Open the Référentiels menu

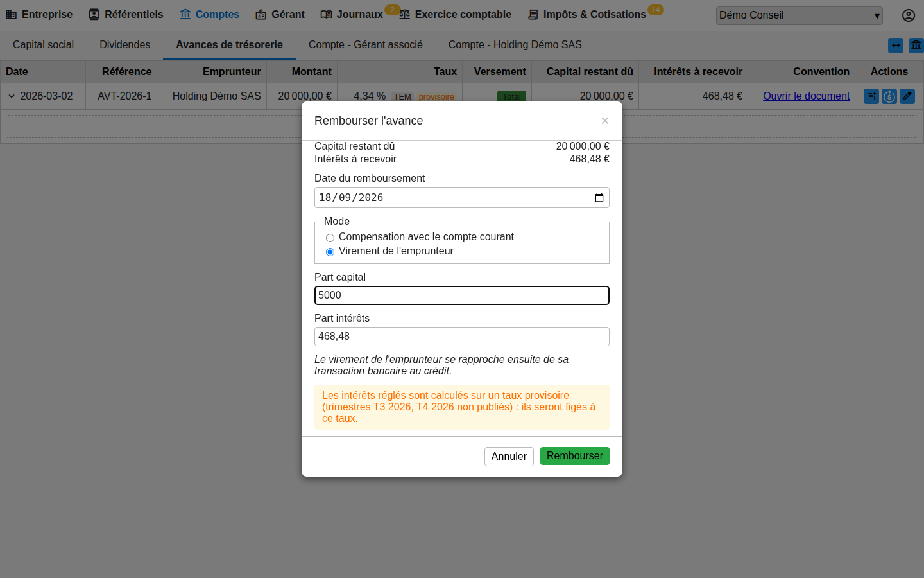tap(126, 14)
